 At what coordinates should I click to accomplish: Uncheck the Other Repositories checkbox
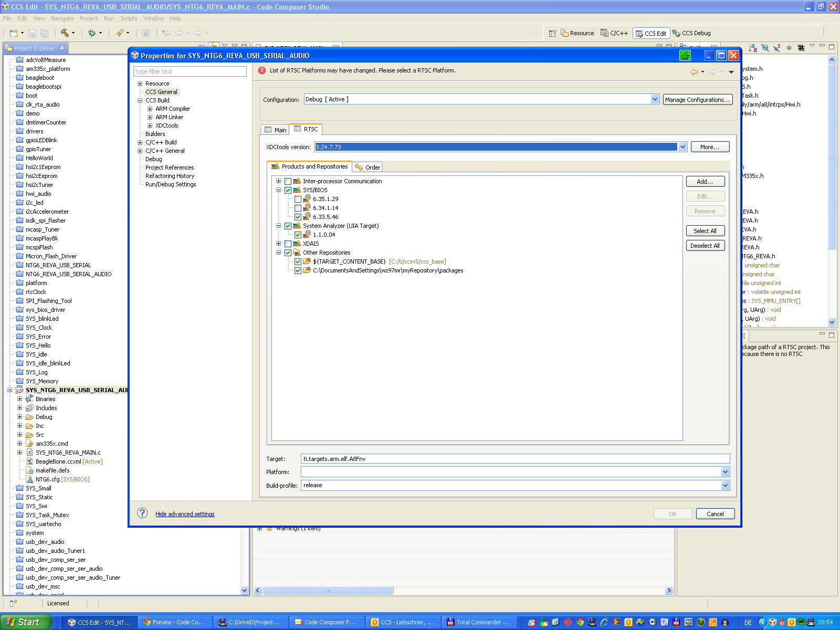point(288,253)
